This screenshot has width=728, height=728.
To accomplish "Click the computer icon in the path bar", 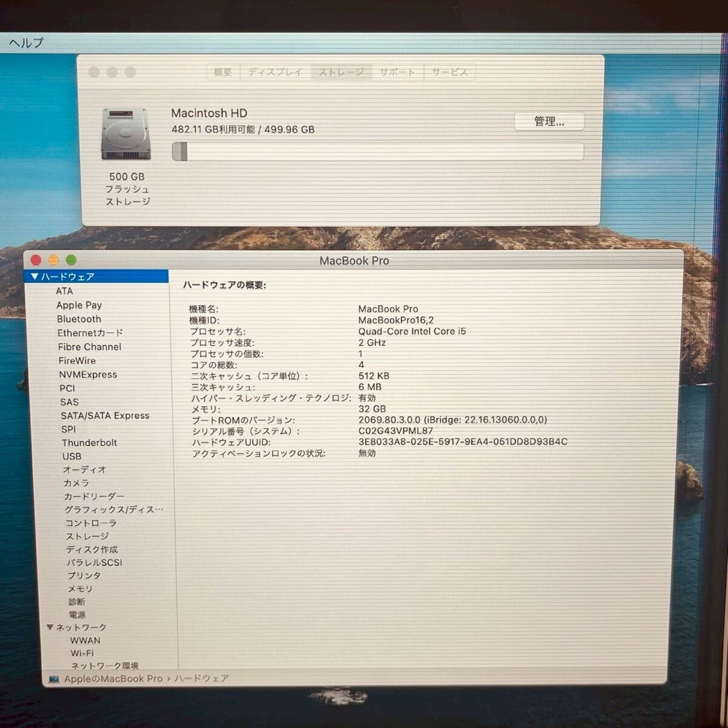I will click(55, 679).
